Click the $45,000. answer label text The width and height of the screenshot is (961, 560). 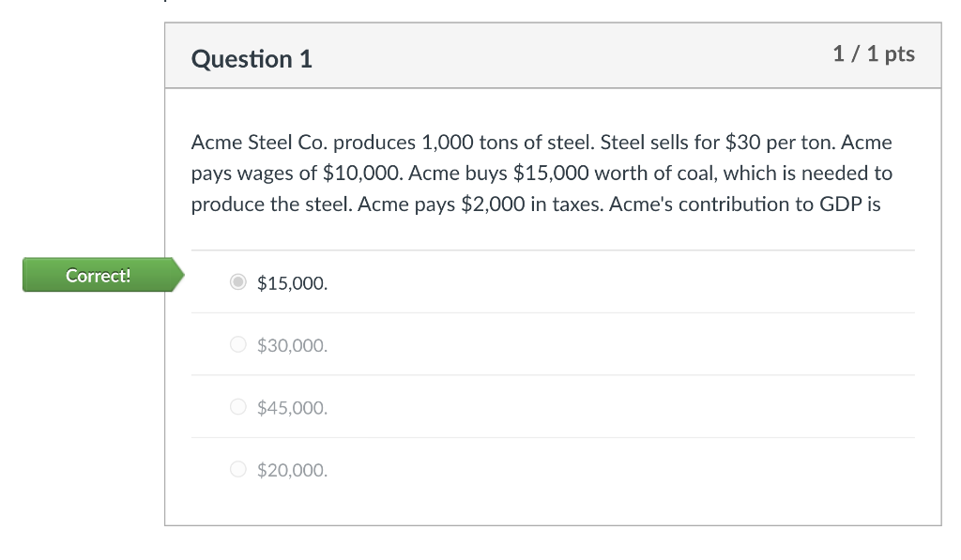tap(293, 408)
